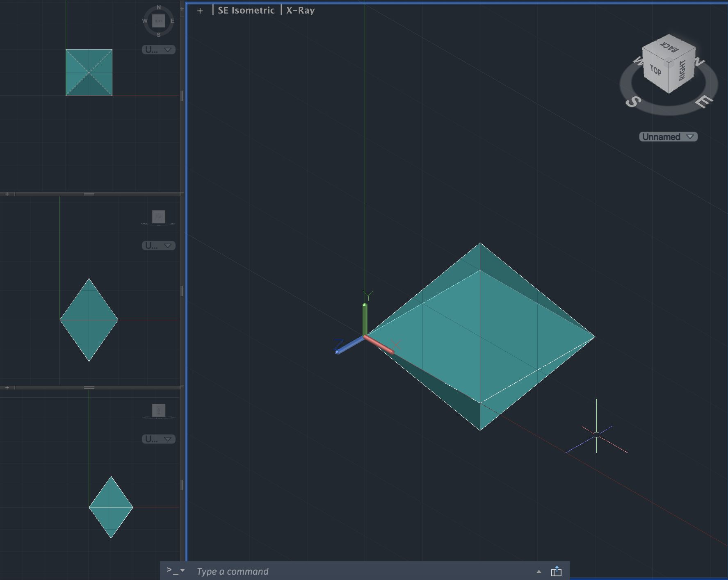Click the small ViewCube in top-left viewport
This screenshot has height=580, width=728.
[158, 20]
